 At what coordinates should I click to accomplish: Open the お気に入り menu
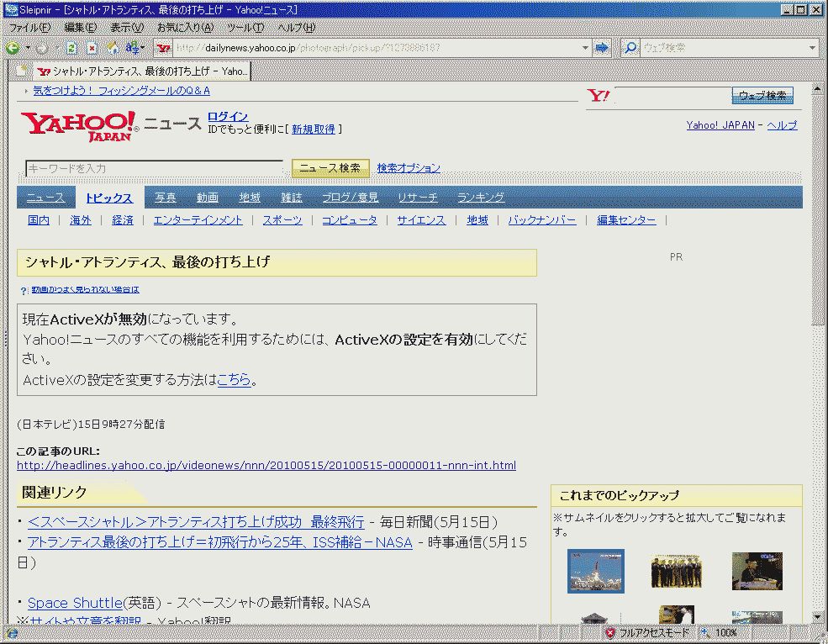click(185, 28)
